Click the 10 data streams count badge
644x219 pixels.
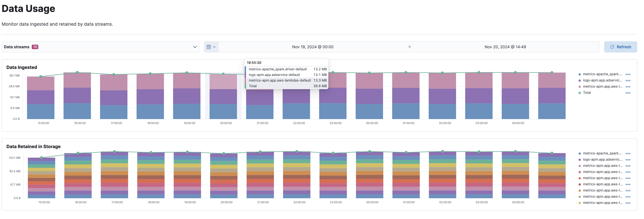pyautogui.click(x=35, y=47)
